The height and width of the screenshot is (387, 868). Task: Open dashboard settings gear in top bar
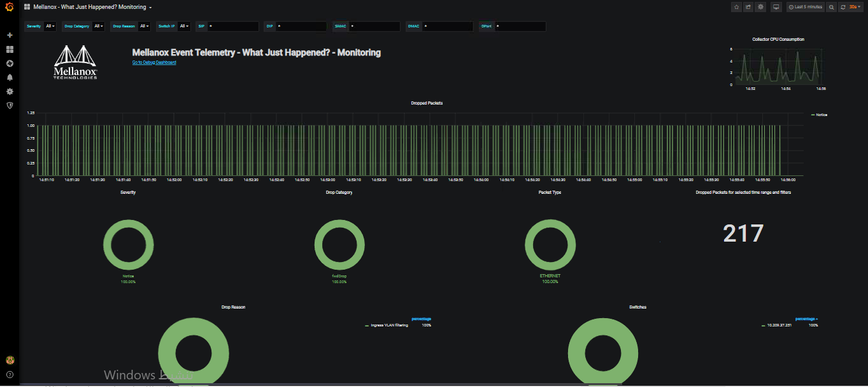760,7
